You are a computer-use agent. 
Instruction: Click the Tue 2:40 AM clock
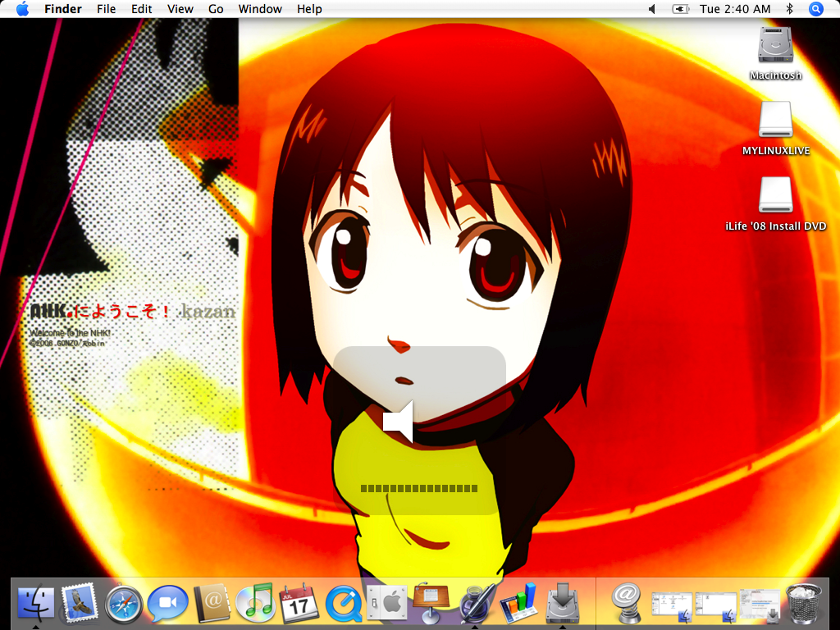click(735, 8)
